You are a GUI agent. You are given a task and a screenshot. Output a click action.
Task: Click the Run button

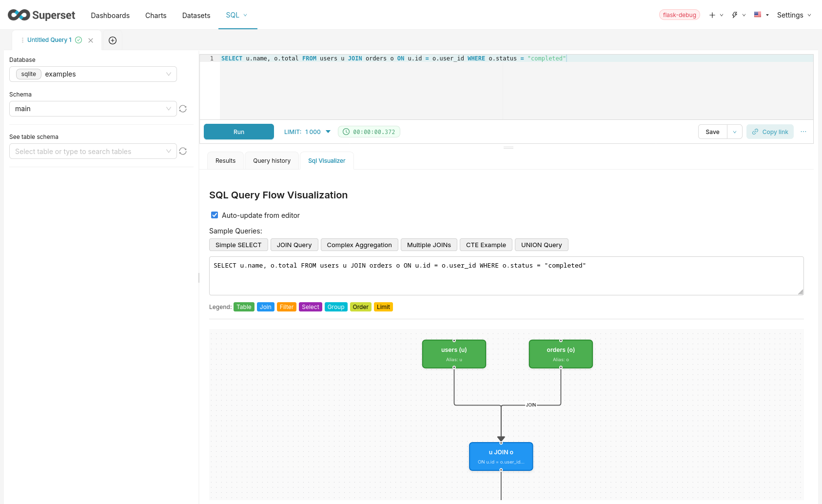[x=238, y=132]
